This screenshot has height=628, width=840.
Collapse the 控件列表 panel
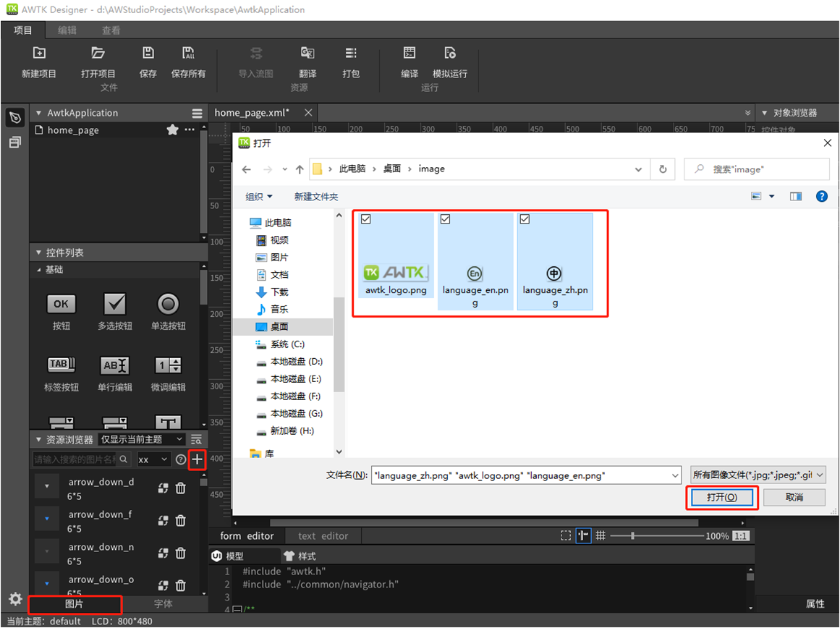(x=38, y=253)
